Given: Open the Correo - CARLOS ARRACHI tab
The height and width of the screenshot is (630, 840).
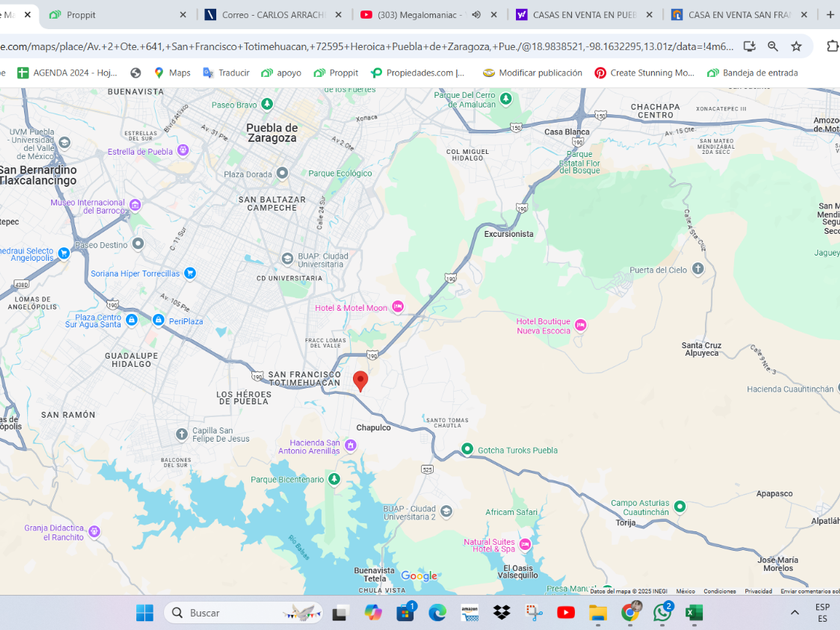Looking at the screenshot, I should [273, 15].
